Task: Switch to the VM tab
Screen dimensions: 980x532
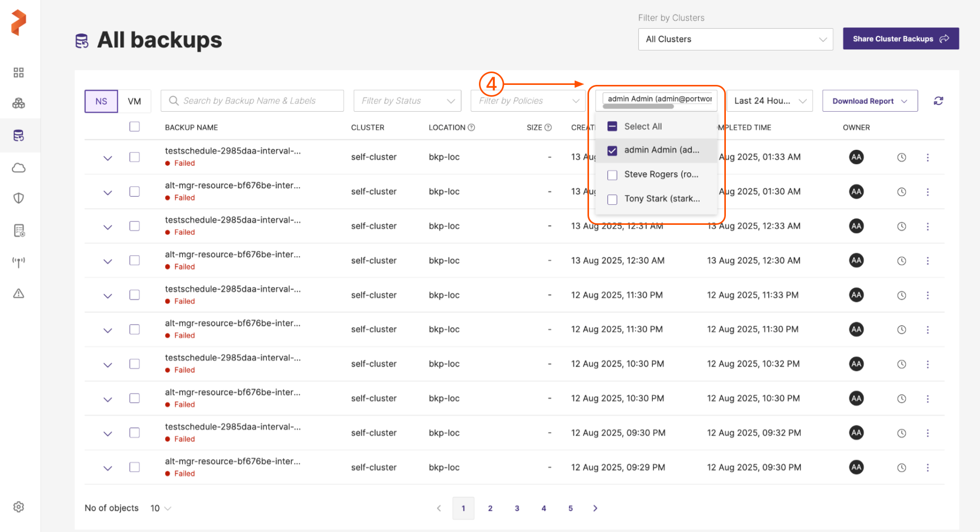Action: tap(134, 101)
